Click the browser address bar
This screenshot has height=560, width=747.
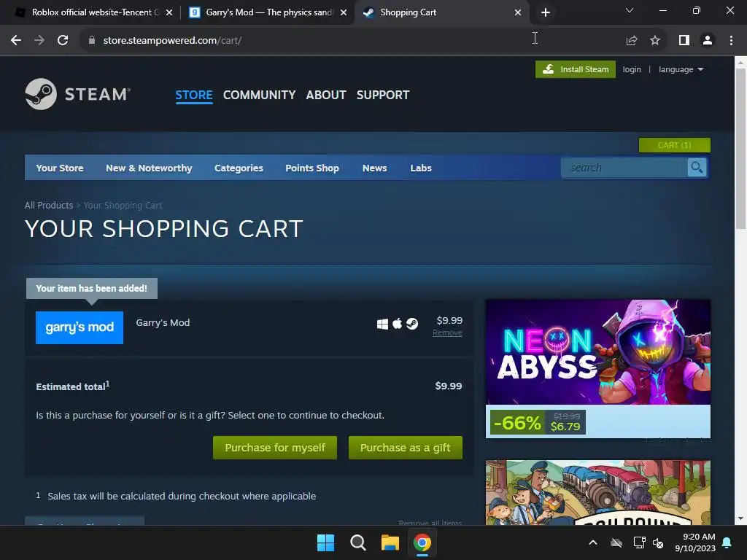tap(352, 41)
